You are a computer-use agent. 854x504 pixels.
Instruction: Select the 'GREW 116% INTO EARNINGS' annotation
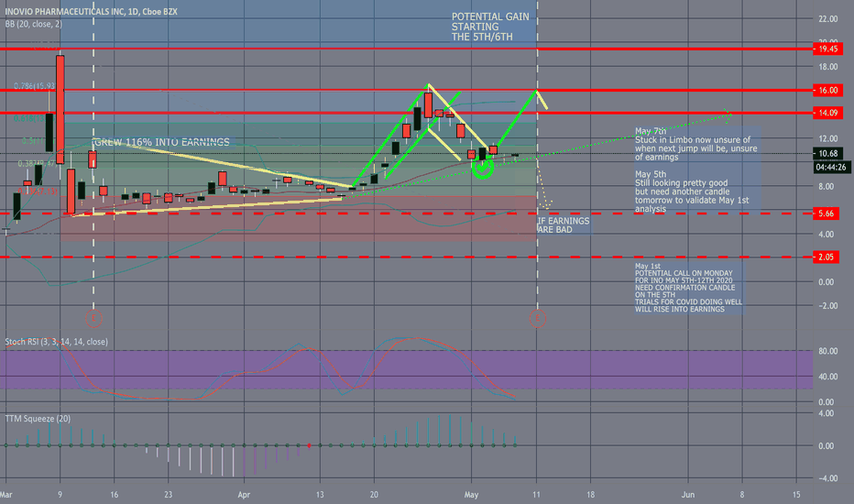pos(162,142)
